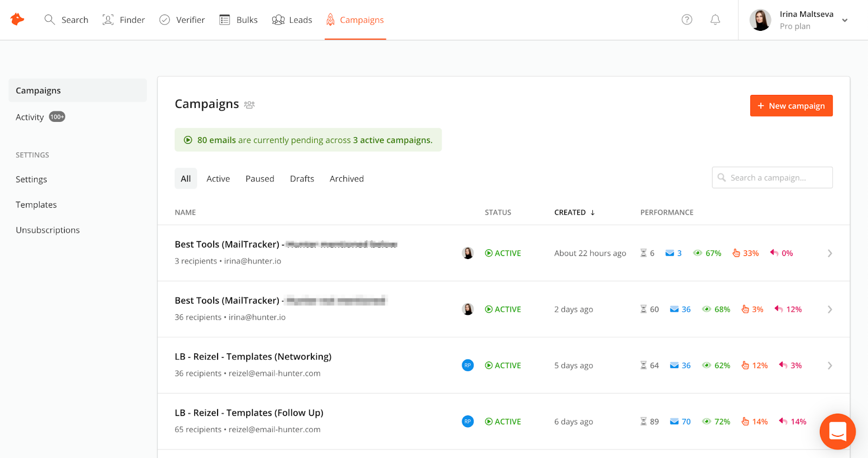Click the 100+ Activity badge
The width and height of the screenshot is (868, 458).
pos(57,117)
